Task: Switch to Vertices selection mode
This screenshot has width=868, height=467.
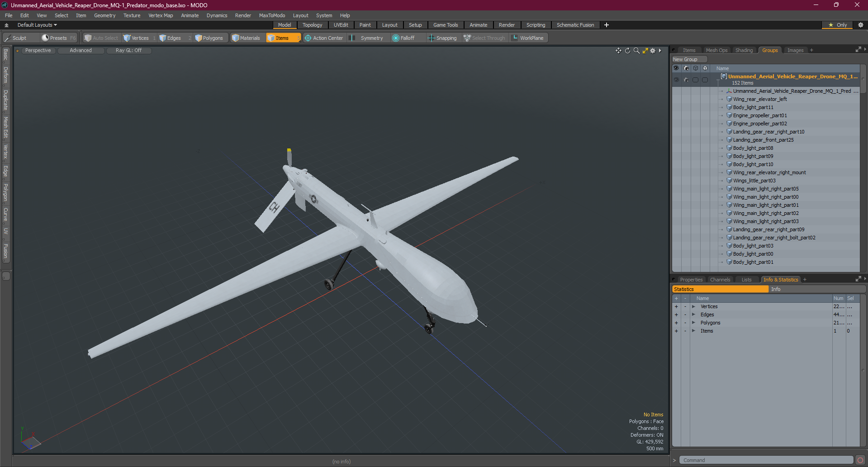Action: pos(140,38)
